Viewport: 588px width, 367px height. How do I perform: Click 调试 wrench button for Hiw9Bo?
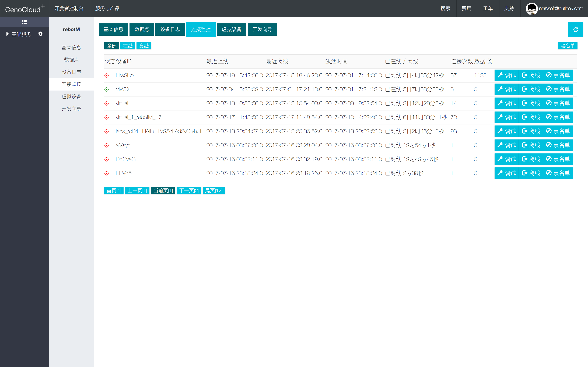point(506,75)
